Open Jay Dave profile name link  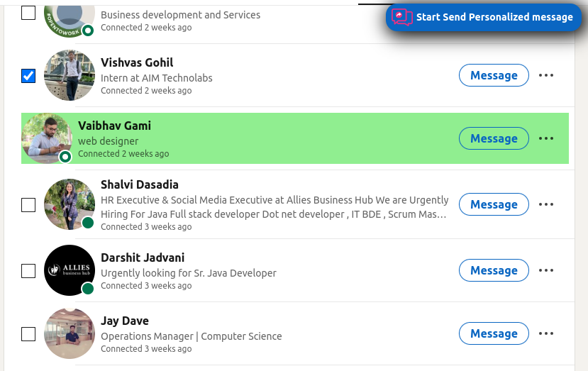point(124,321)
